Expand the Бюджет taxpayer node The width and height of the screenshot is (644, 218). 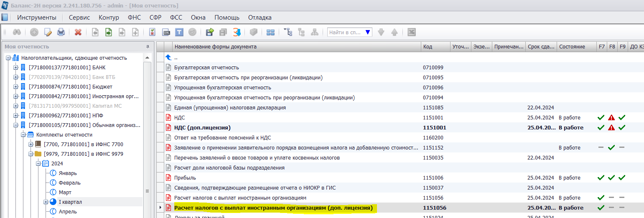(16, 86)
